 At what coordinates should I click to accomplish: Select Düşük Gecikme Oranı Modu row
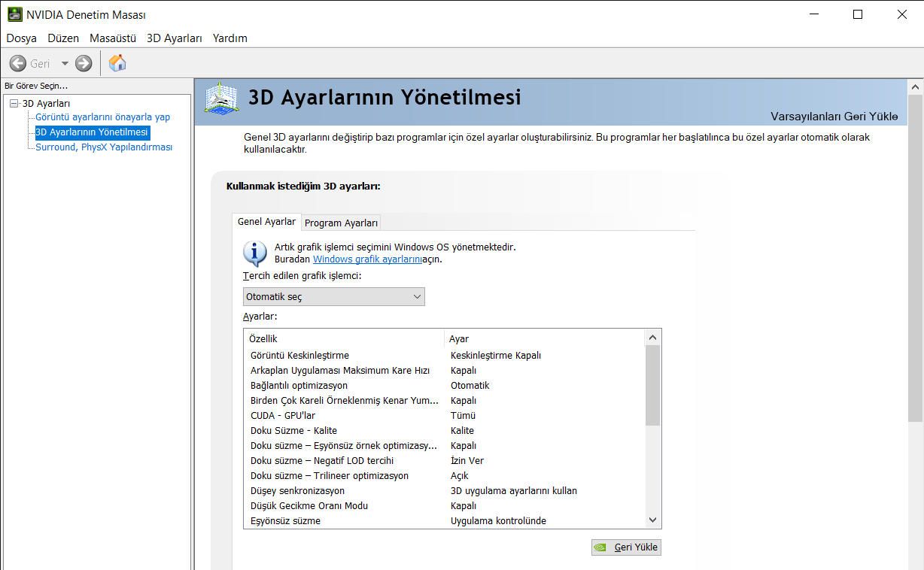tap(445, 505)
